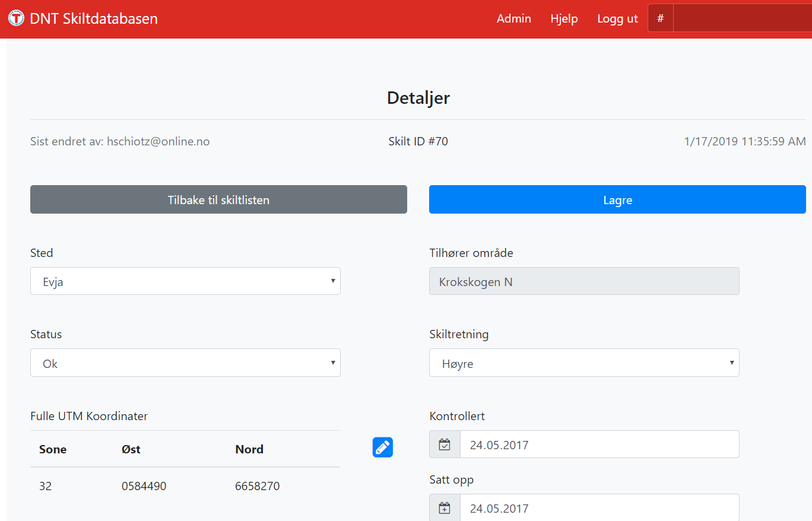This screenshot has width=812, height=521.
Task: Click the Tilhører område label
Action: 471,253
